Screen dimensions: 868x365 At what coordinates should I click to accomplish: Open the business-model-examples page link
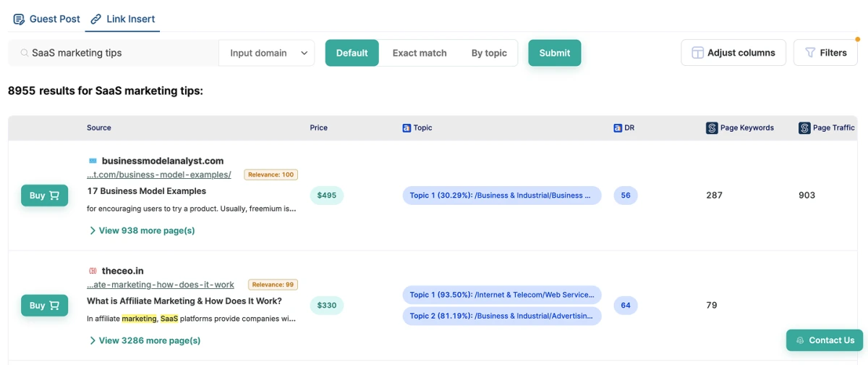[159, 175]
